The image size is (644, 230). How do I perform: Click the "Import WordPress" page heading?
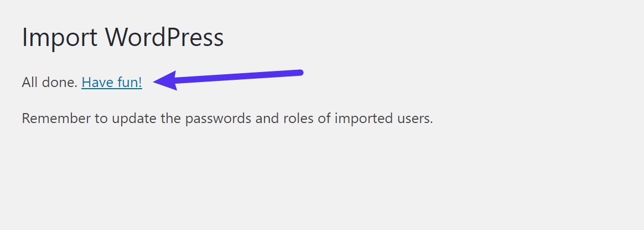(122, 38)
